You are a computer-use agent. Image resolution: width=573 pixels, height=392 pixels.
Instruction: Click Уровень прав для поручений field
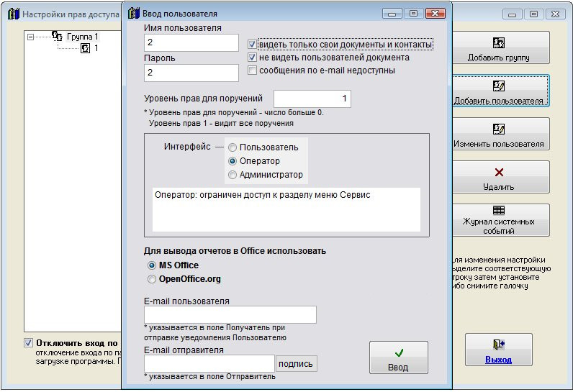click(312, 99)
